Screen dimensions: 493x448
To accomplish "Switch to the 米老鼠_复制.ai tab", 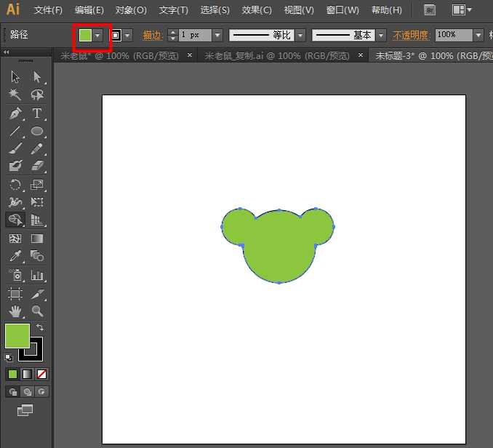I will coord(277,56).
